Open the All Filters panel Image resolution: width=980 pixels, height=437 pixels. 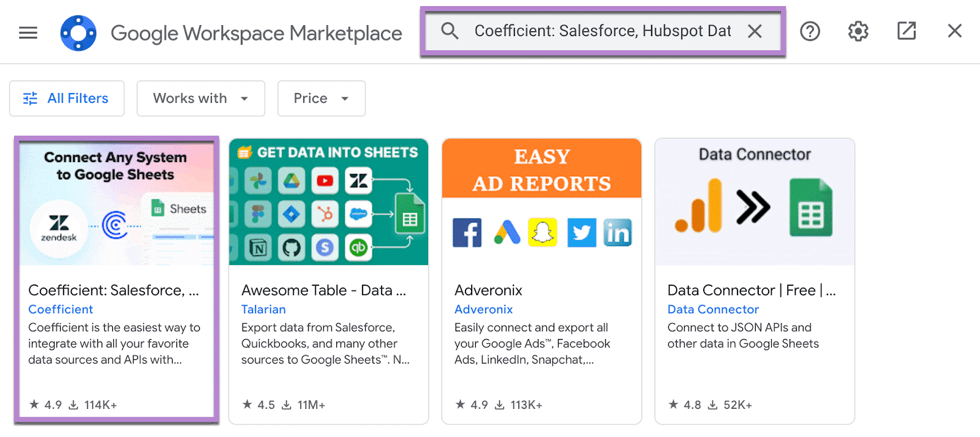coord(67,99)
